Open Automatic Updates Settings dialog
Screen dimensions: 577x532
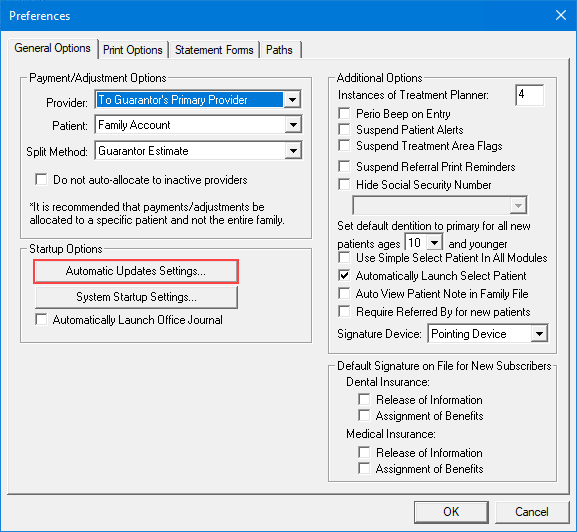(136, 271)
